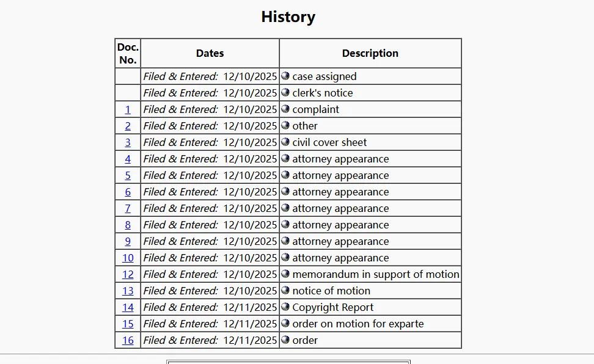Click the globe icon next to clerk's notice

[285, 93]
